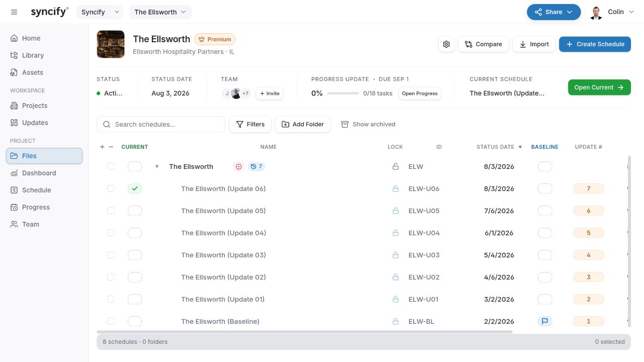Click the Premium crown badge
This screenshot has height=362, width=644.
click(215, 39)
